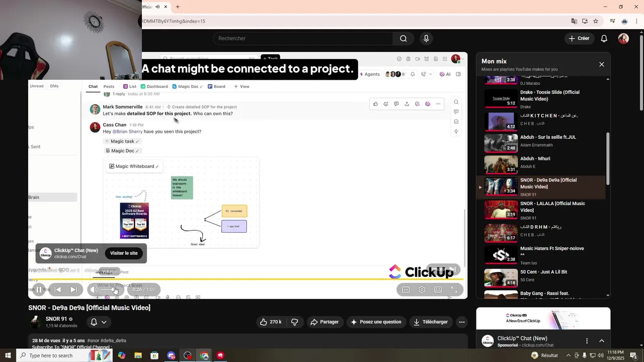Viewport: 644px width, 362px height.
Task: Switch the player to theater mode
Action: click(x=438, y=290)
